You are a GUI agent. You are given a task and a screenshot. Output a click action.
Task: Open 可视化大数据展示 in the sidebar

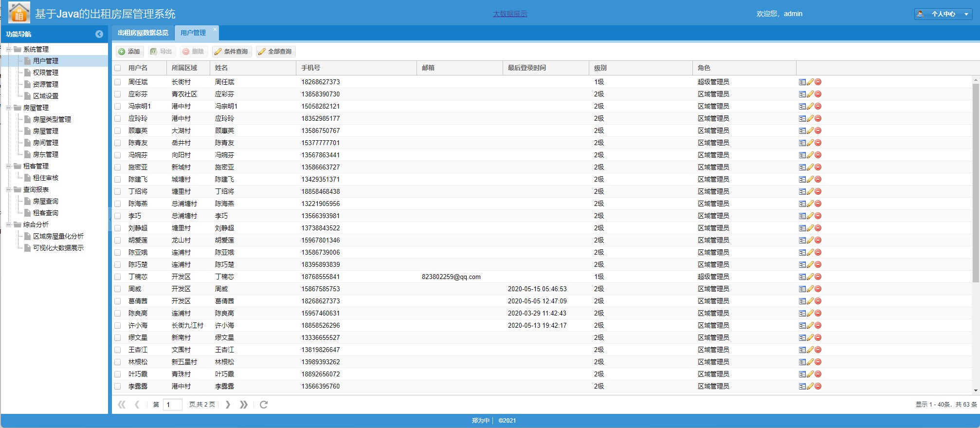[58, 248]
